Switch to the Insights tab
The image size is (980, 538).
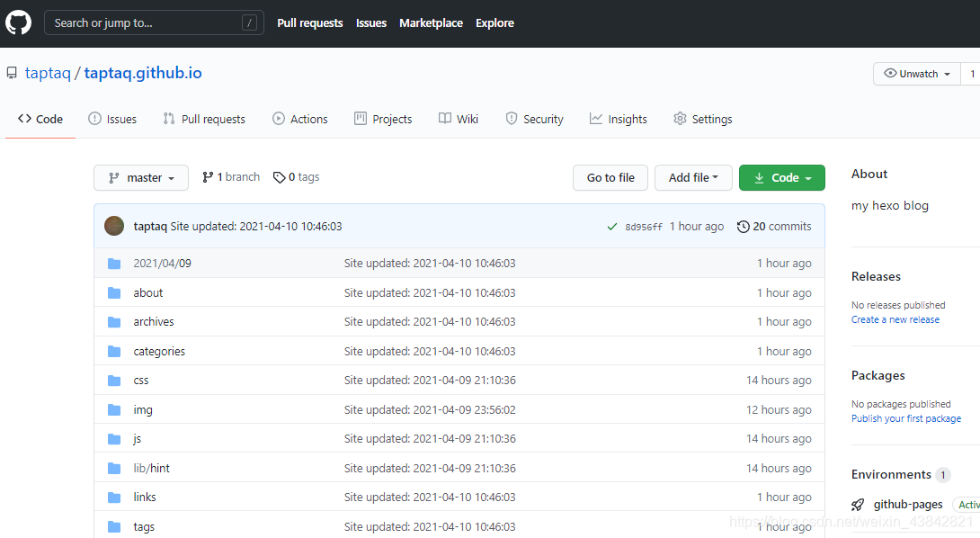point(619,119)
